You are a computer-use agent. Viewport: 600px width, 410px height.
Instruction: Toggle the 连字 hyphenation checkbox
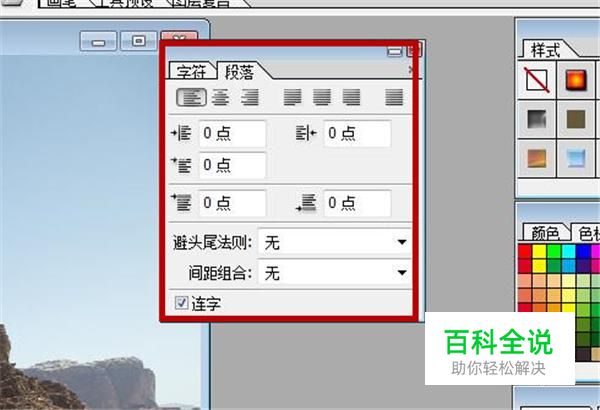coord(181,303)
